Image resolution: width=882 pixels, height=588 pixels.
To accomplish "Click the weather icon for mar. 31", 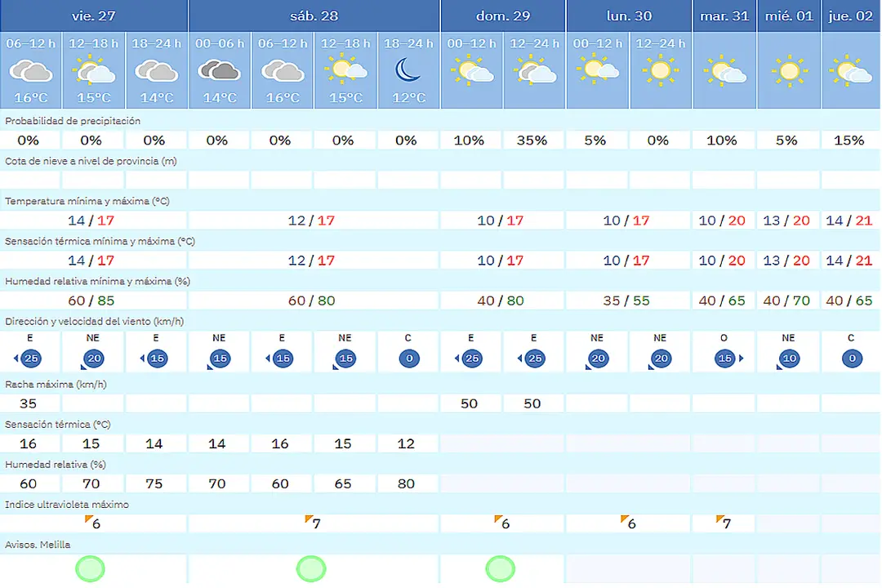I will tap(725, 71).
